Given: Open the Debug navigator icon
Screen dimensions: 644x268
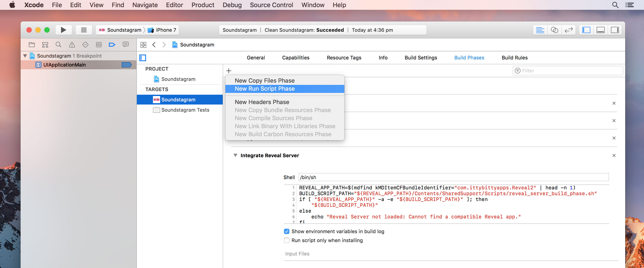Looking at the screenshot, I should click(99, 45).
